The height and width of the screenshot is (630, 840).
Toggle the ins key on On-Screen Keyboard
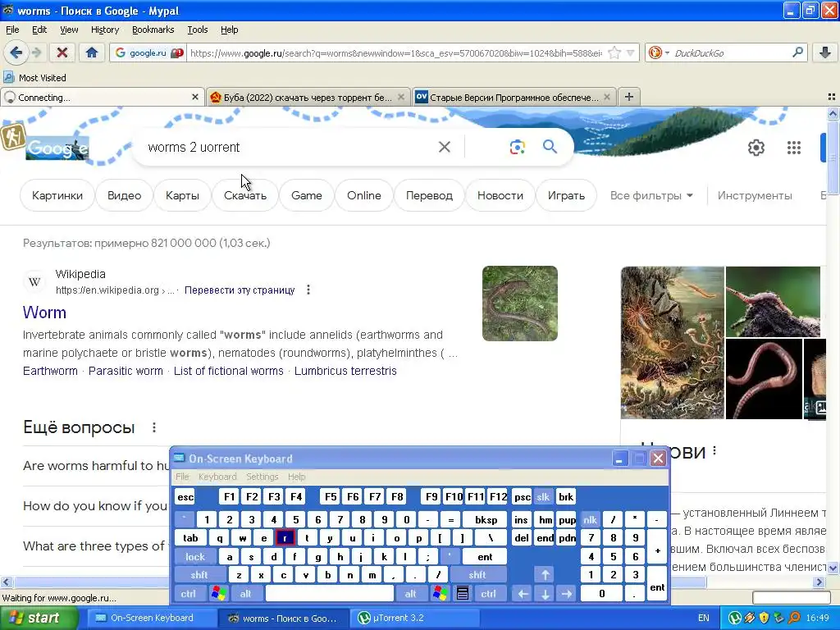521,519
